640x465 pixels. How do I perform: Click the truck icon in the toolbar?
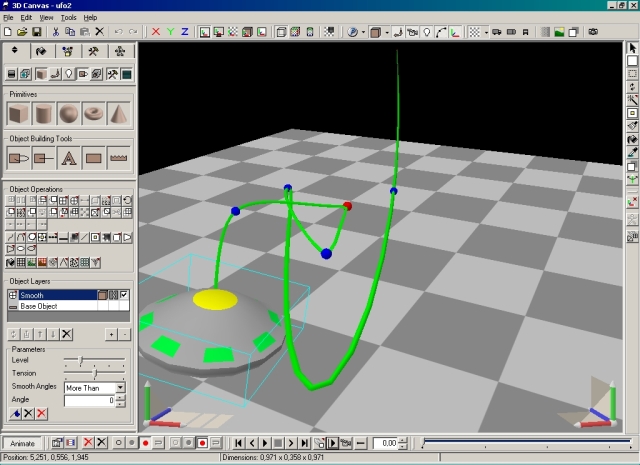(x=496, y=32)
